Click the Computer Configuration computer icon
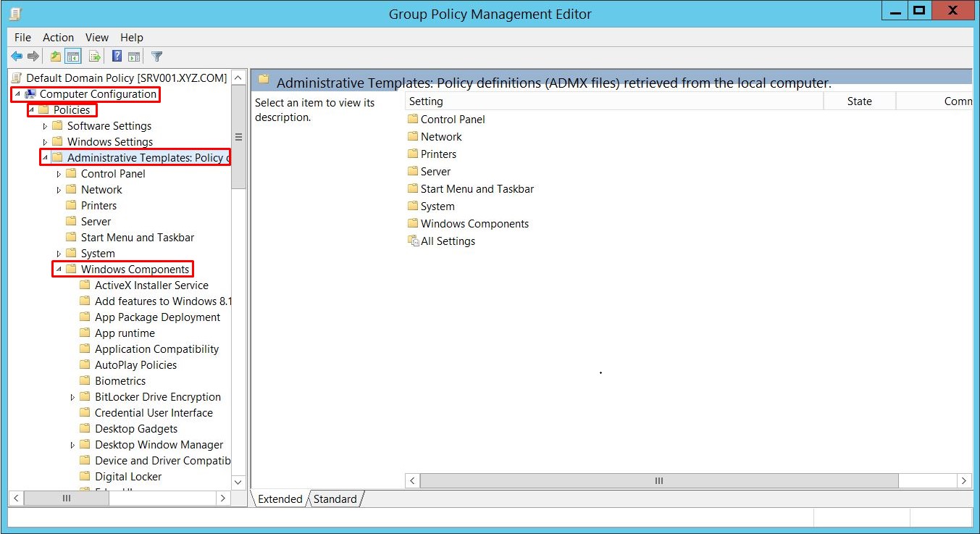Screen dimensions: 980x534 (30, 94)
